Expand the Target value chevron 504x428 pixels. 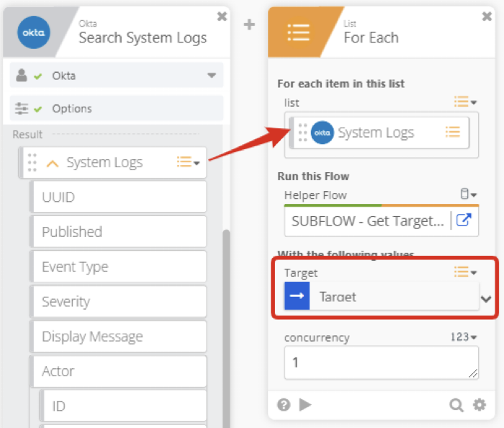[x=486, y=299]
